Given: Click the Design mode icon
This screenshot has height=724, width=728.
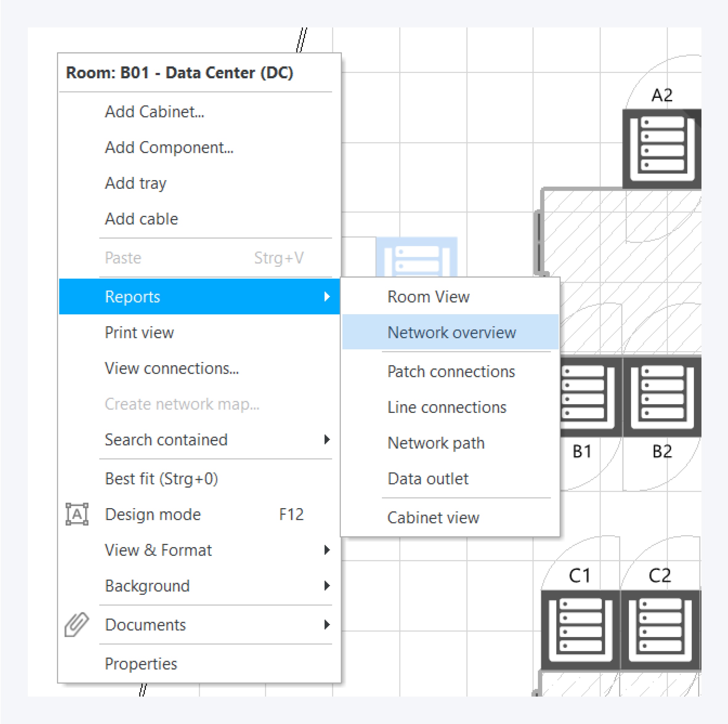Looking at the screenshot, I should [x=77, y=514].
